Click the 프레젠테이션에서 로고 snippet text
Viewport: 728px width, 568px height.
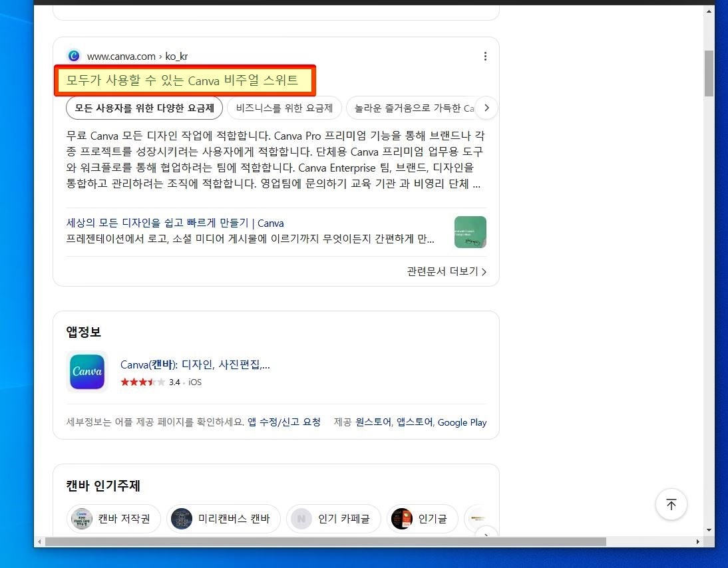point(250,239)
